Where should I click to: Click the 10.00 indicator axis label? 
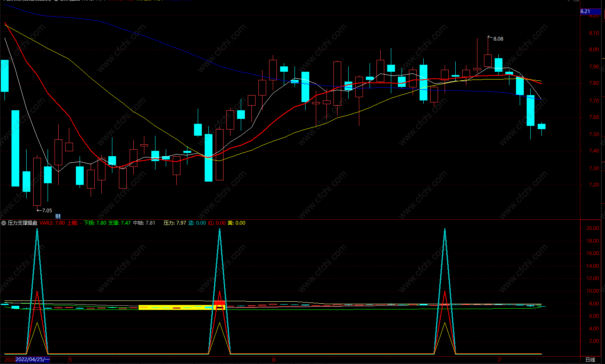coord(592,291)
